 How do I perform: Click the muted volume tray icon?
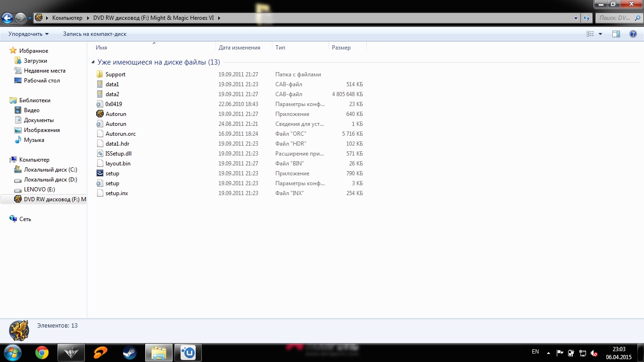tap(594, 353)
